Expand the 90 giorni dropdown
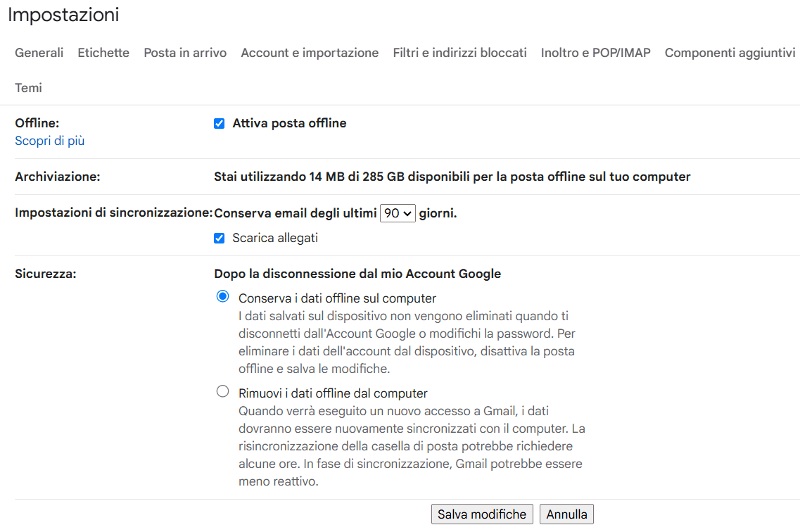The image size is (800, 532). 398,213
